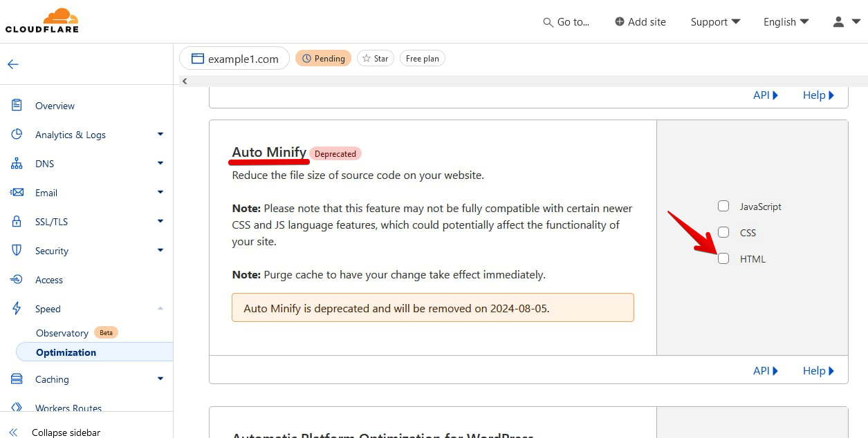
Task: Click the Overview clipboard icon
Action: [x=17, y=106]
